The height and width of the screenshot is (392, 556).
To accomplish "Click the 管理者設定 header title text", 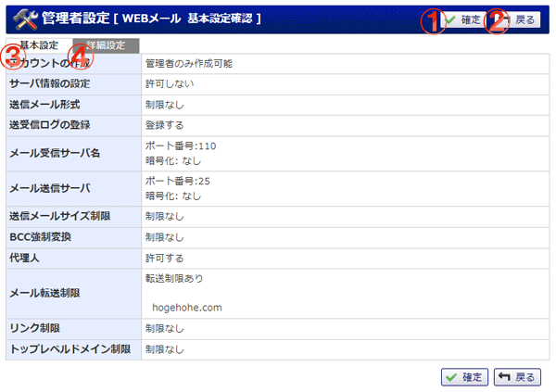I will pos(76,18).
